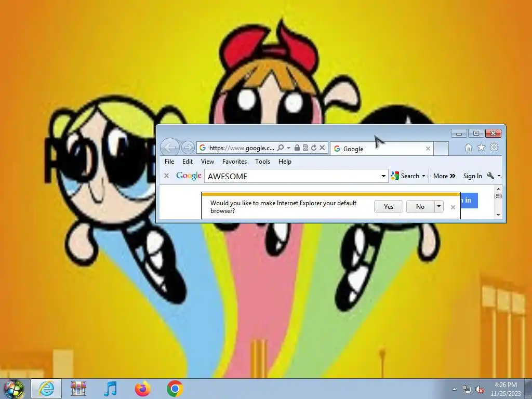Expand the Search button dropdown arrow

[x=423, y=176]
